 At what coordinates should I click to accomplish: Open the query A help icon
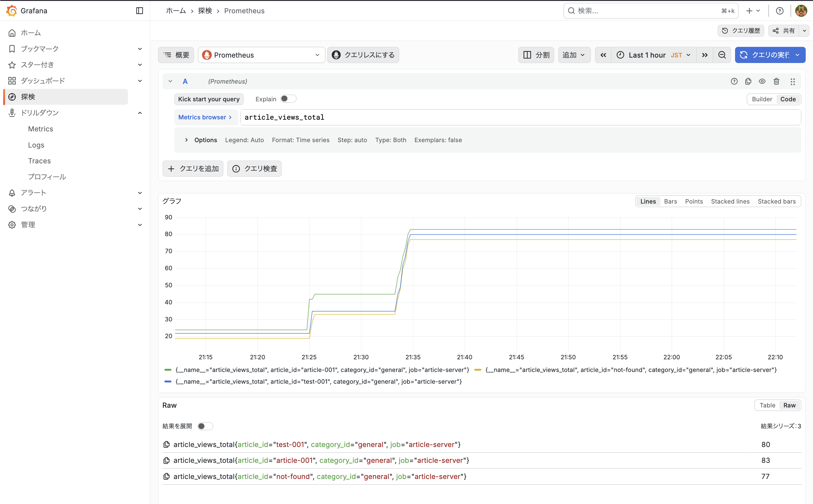click(734, 81)
